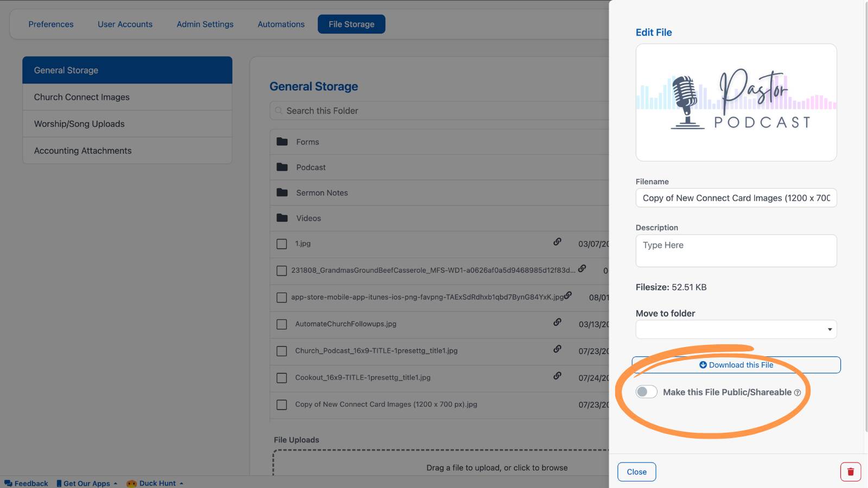Toggle Make this File Public/Shareable
Image resolution: width=868 pixels, height=488 pixels.
click(647, 391)
